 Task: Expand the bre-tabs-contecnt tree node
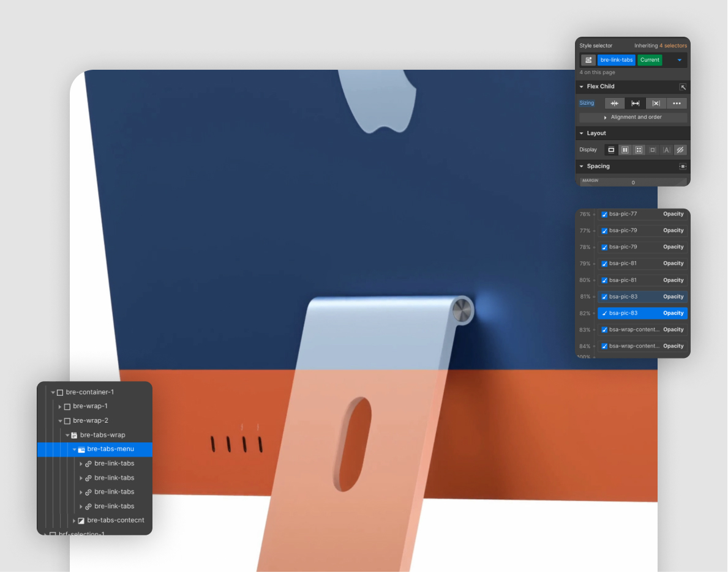74,521
